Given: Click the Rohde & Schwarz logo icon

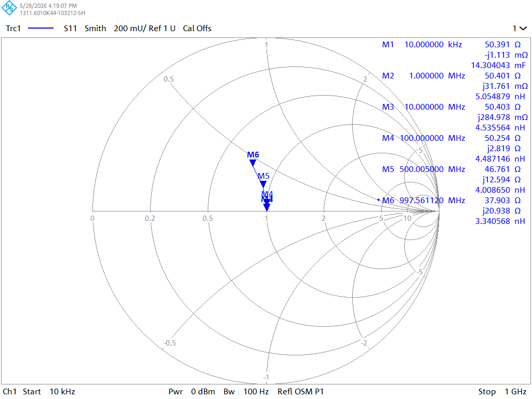Looking at the screenshot, I should pos(9,8).
